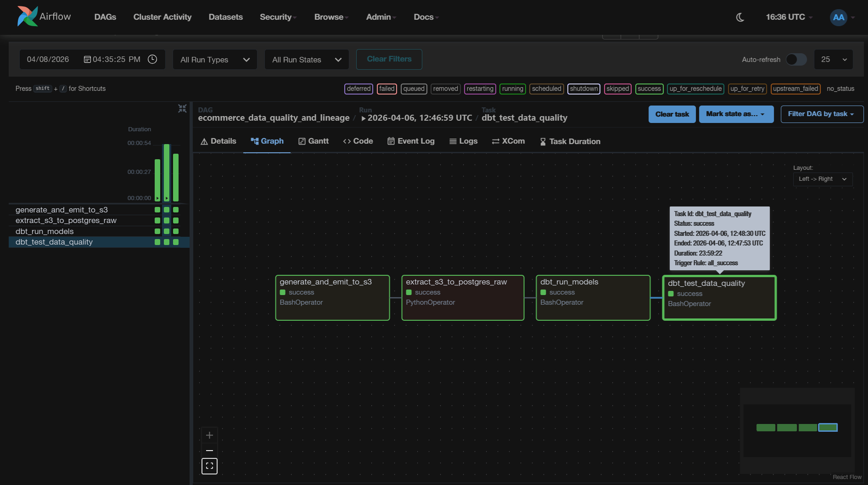Viewport: 868px width, 485px height.
Task: Open the Logs tab
Action: 463,141
